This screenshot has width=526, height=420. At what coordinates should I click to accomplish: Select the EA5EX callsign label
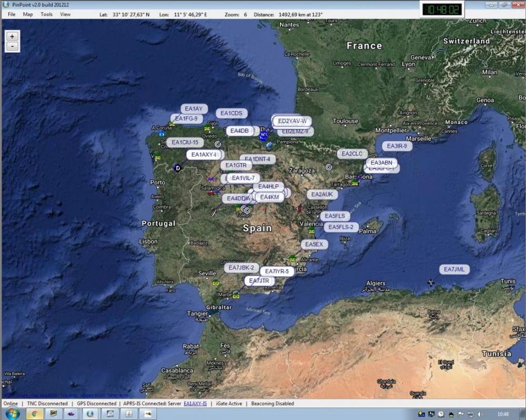tap(314, 245)
